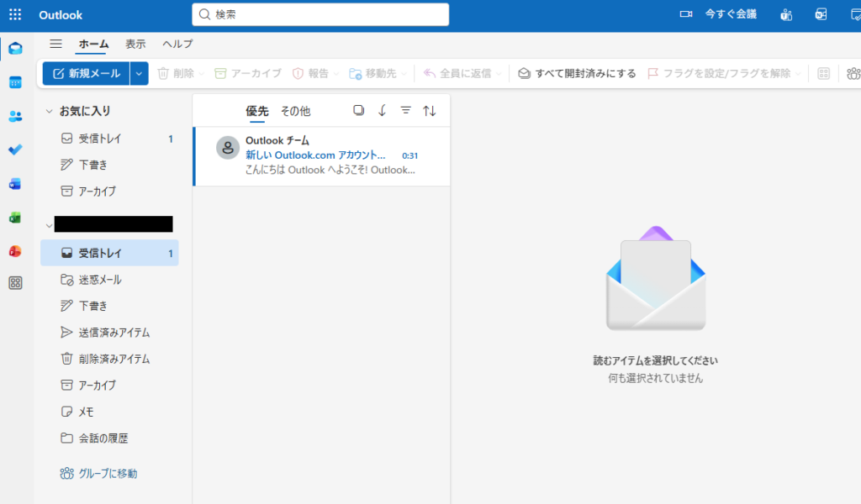Open the dropdown arrow beside 新規メール
861x504 pixels.
[x=140, y=74]
